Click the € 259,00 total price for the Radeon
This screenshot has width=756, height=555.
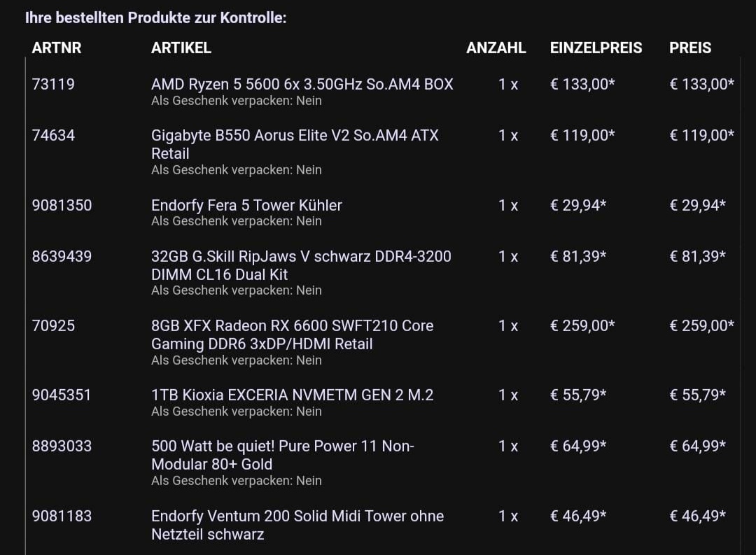[x=701, y=325]
